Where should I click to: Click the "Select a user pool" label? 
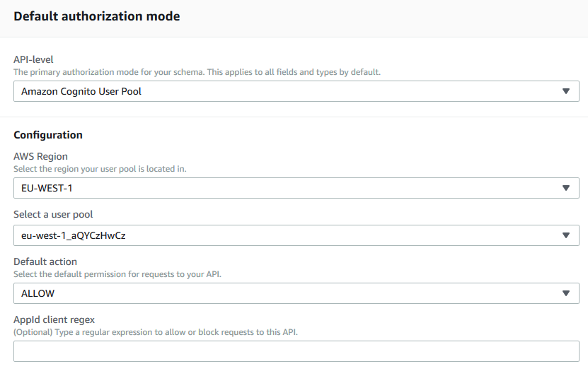[53, 214]
